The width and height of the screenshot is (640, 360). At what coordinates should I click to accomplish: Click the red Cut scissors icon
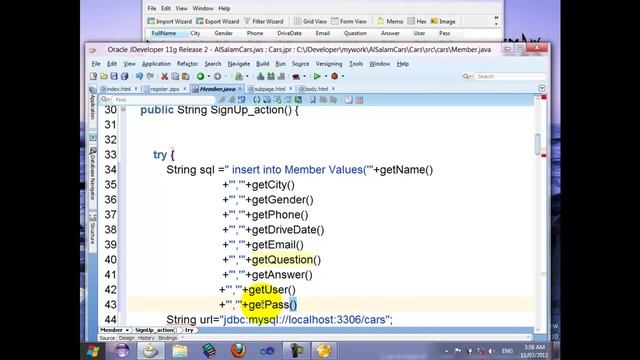point(164,76)
